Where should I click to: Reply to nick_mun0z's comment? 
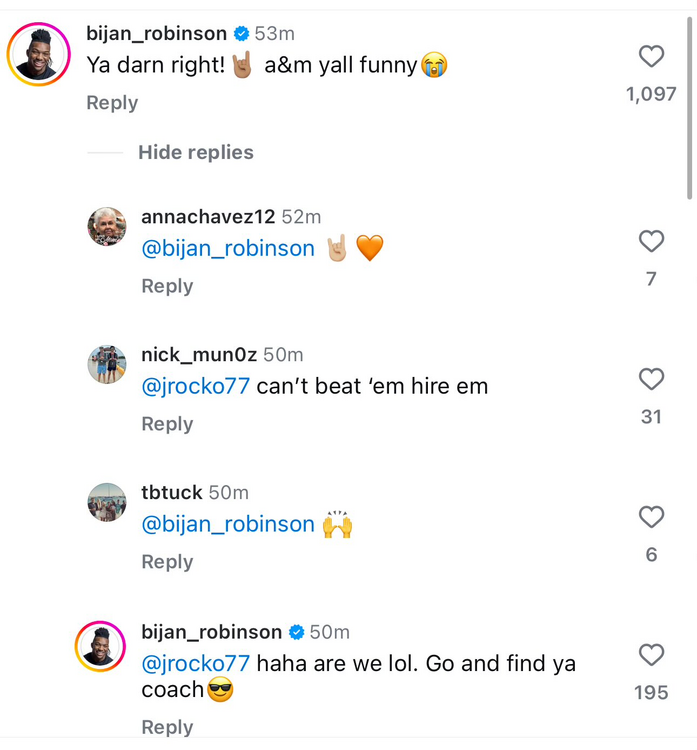167,424
